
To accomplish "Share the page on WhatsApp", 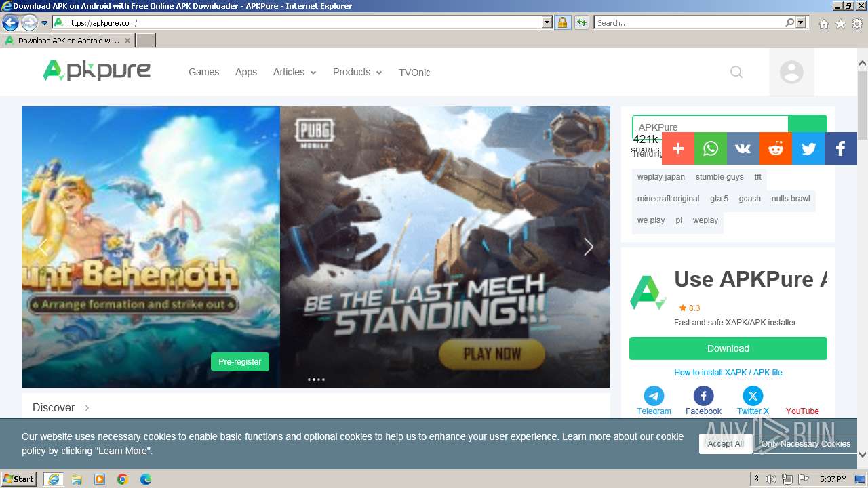I will point(711,148).
